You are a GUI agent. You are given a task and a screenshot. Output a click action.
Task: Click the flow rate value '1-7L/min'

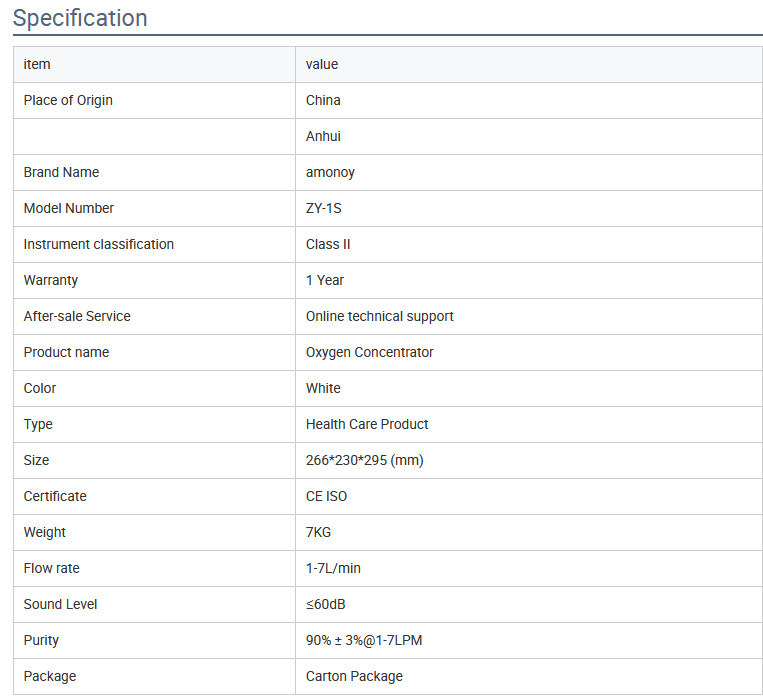click(333, 568)
